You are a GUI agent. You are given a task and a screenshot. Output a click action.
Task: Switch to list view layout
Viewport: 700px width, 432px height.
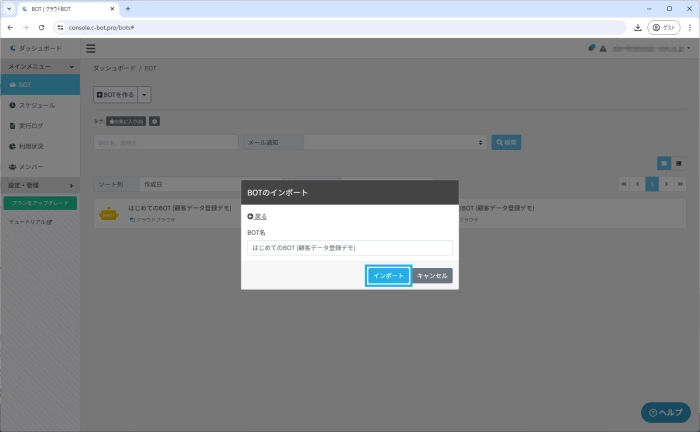tap(678, 162)
